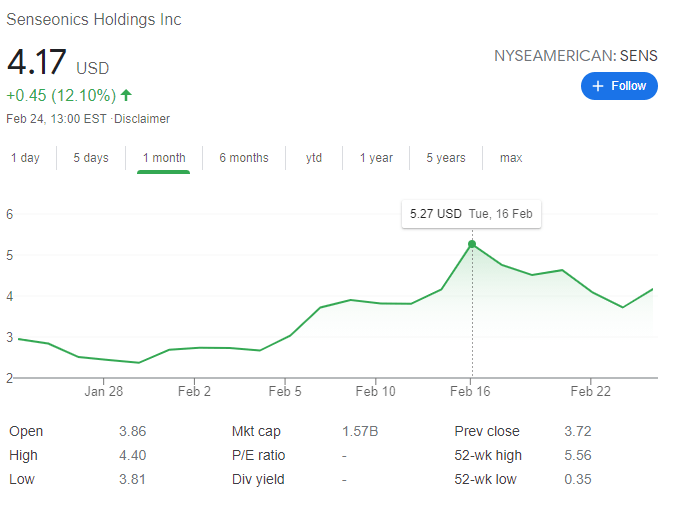Click the 52-wk high value 5.56
The height and width of the screenshot is (509, 675).
click(578, 456)
